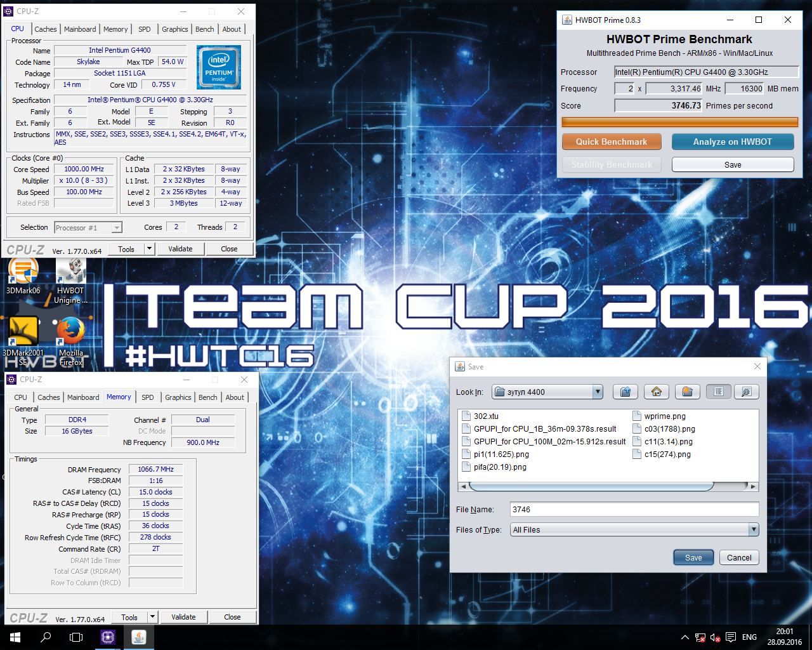
Task: Open Bench tab in top CPU-Z window
Action: click(x=204, y=29)
